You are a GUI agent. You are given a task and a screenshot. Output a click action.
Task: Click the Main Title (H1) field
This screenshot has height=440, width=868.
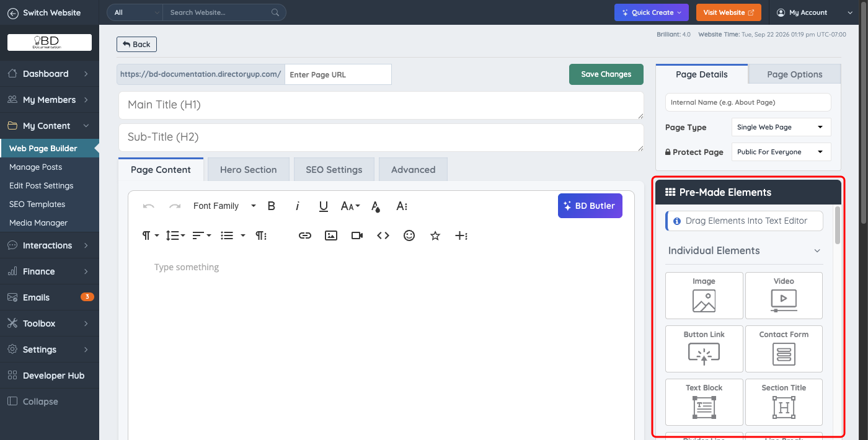click(x=381, y=105)
